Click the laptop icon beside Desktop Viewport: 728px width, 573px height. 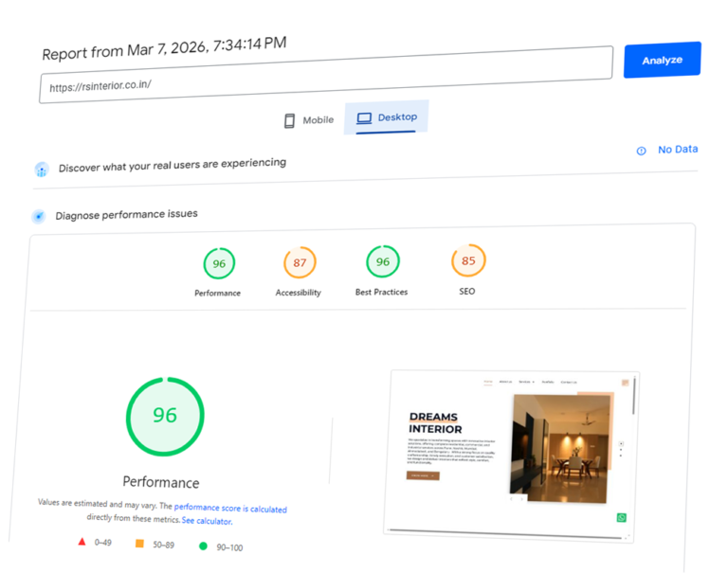pyautogui.click(x=364, y=118)
